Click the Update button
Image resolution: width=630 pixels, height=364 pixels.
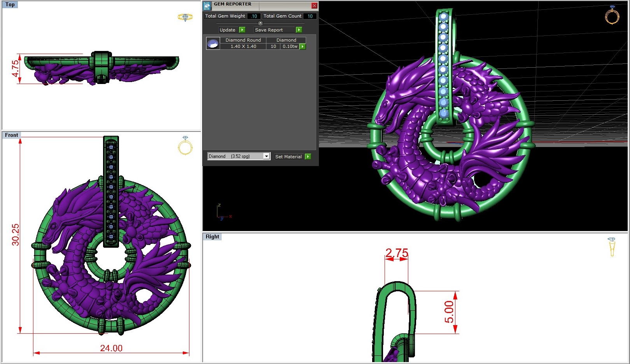tap(227, 30)
